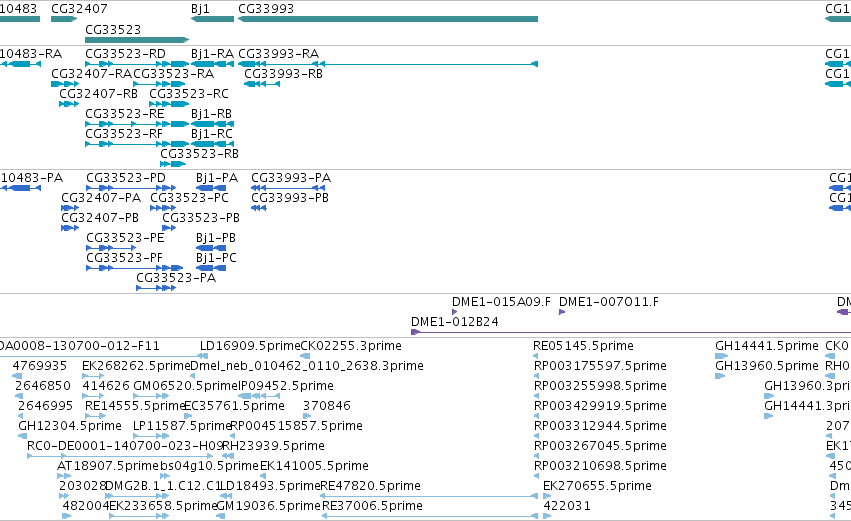Click the CG33523-RC transcript label
The height and width of the screenshot is (521, 851).
(x=189, y=94)
